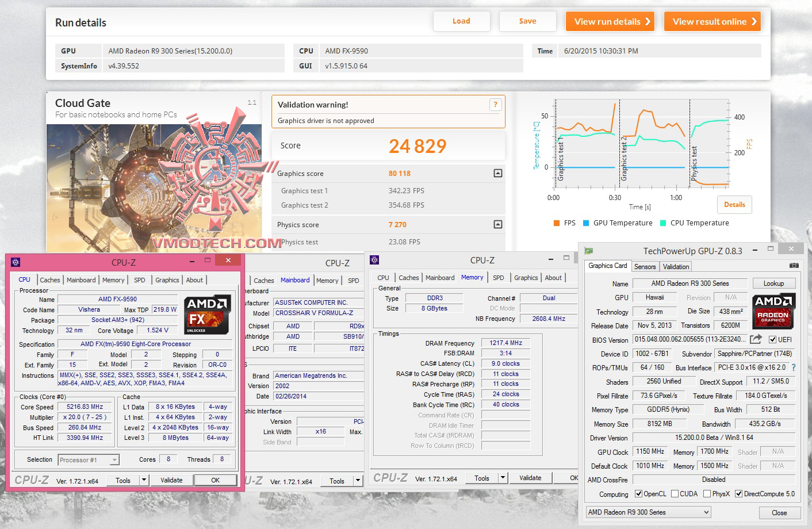Click the teal CPU Temperature legend swatch
The width and height of the screenshot is (812, 529).
point(663,223)
